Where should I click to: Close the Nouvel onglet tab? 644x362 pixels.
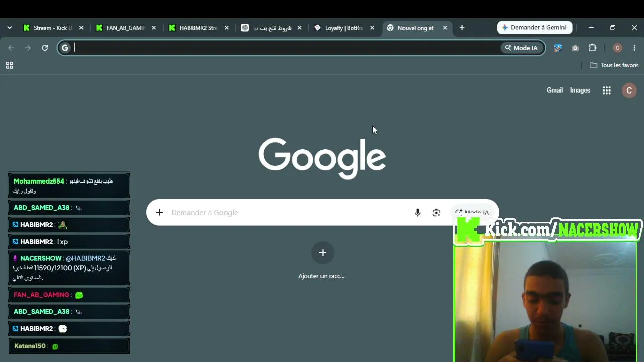click(445, 28)
